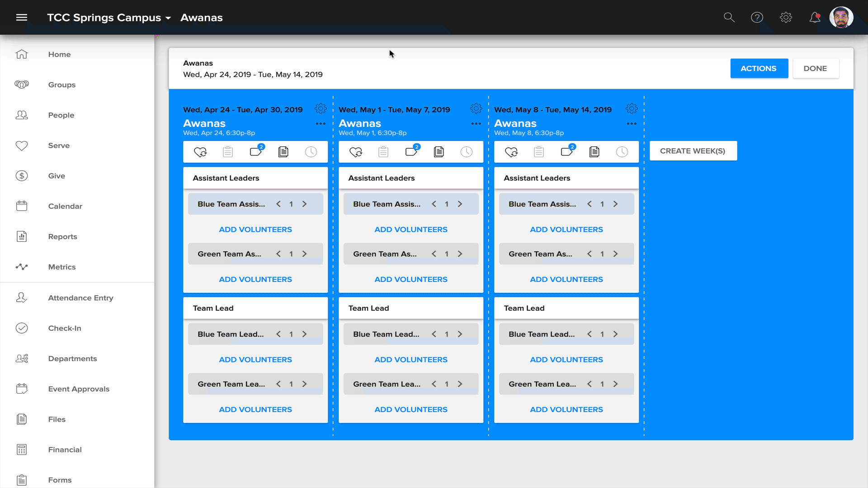Viewport: 868px width, 488px height.
Task: Click the clock icon in May 8 week toolbar
Action: [x=622, y=152]
